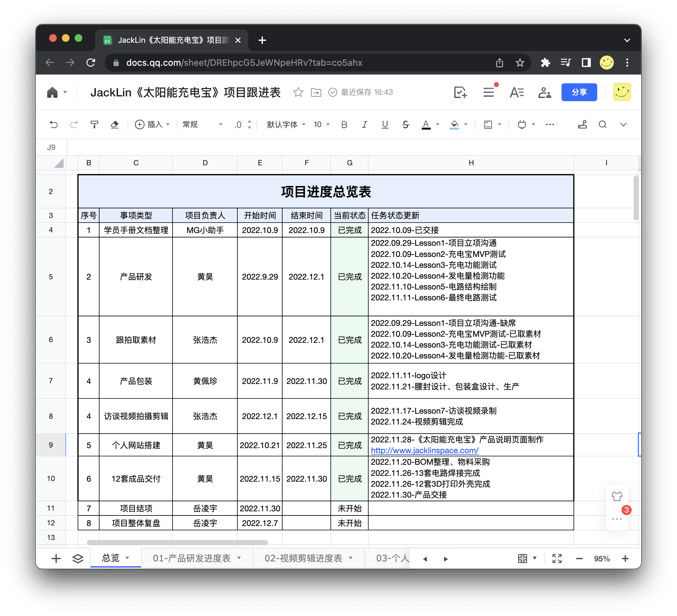
Task: Enter fullscreen mode icon
Action: (557, 558)
